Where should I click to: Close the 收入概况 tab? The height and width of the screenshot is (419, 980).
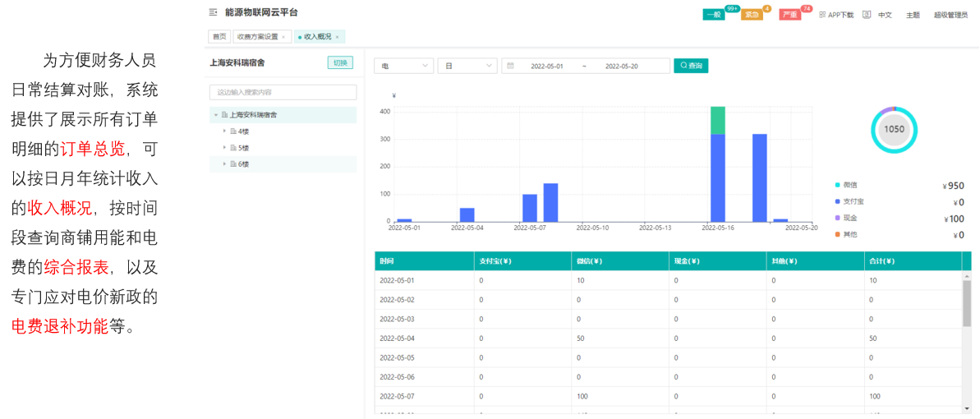tap(338, 37)
